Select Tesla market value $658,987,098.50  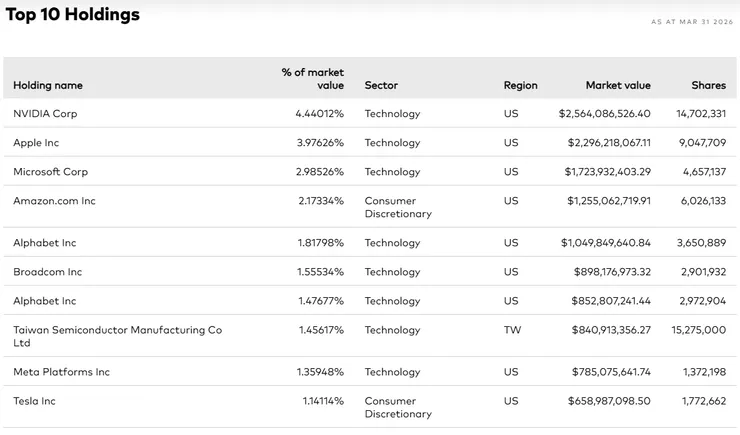pos(609,401)
